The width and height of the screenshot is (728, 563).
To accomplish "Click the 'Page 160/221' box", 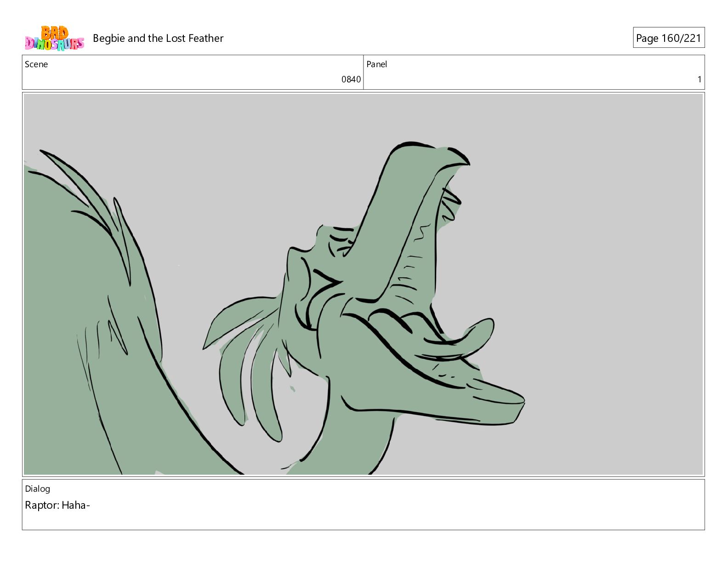I will coord(669,38).
